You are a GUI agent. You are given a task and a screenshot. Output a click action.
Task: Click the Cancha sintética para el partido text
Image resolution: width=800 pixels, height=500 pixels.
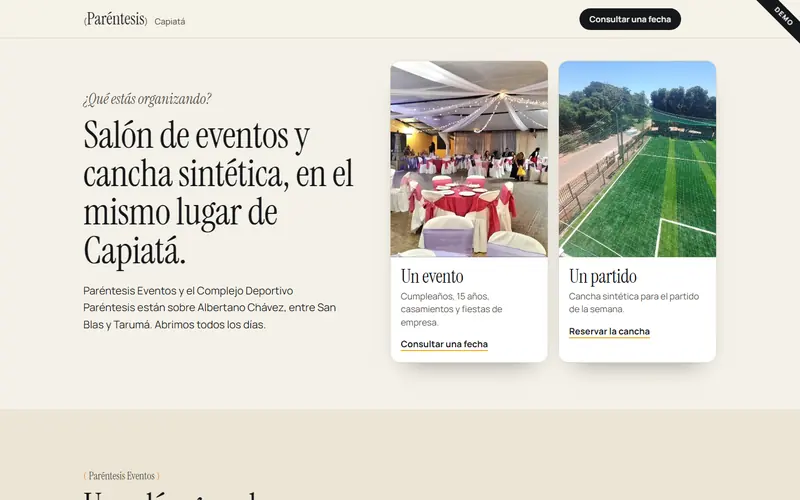(634, 303)
